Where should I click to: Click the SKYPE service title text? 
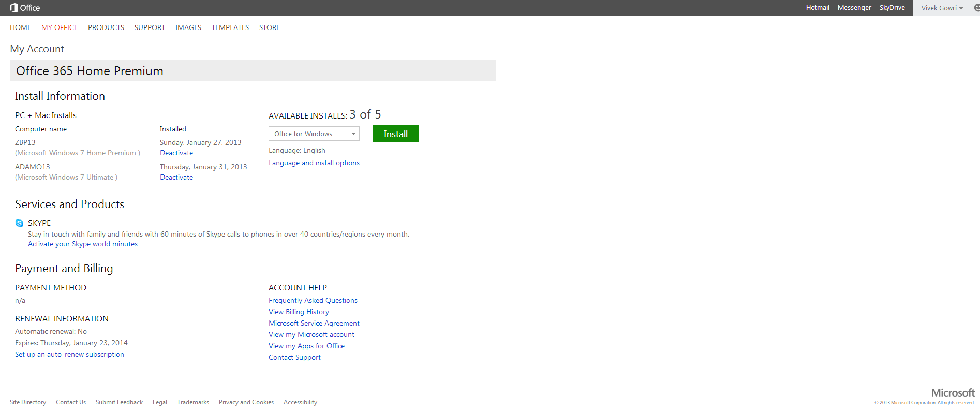point(39,223)
